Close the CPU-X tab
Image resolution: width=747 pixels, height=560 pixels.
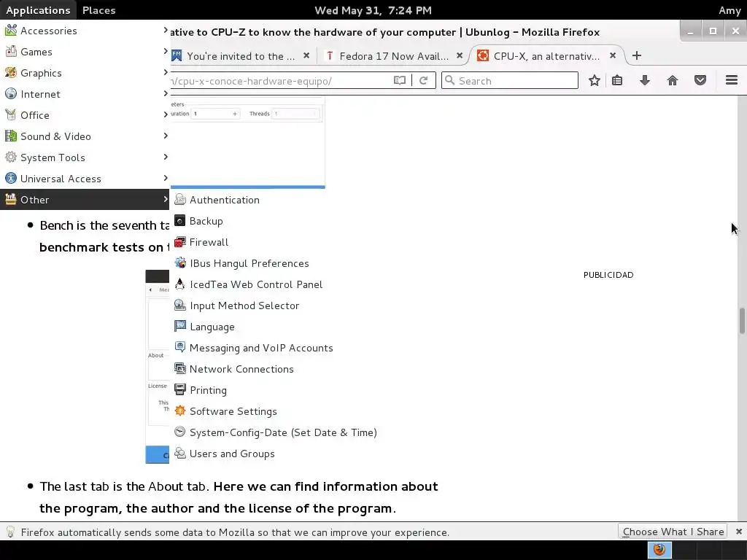(613, 55)
